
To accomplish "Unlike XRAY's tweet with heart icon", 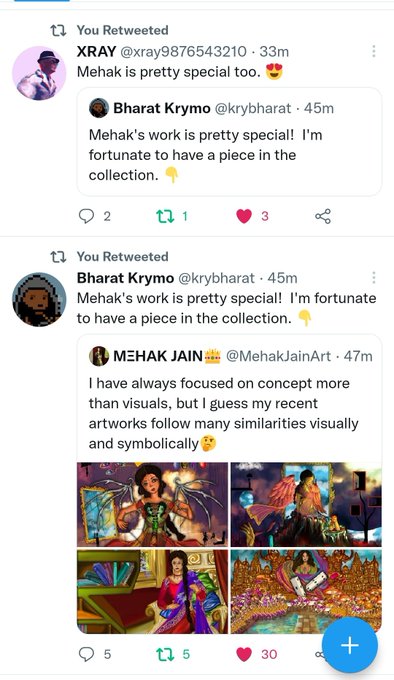I will click(244, 216).
